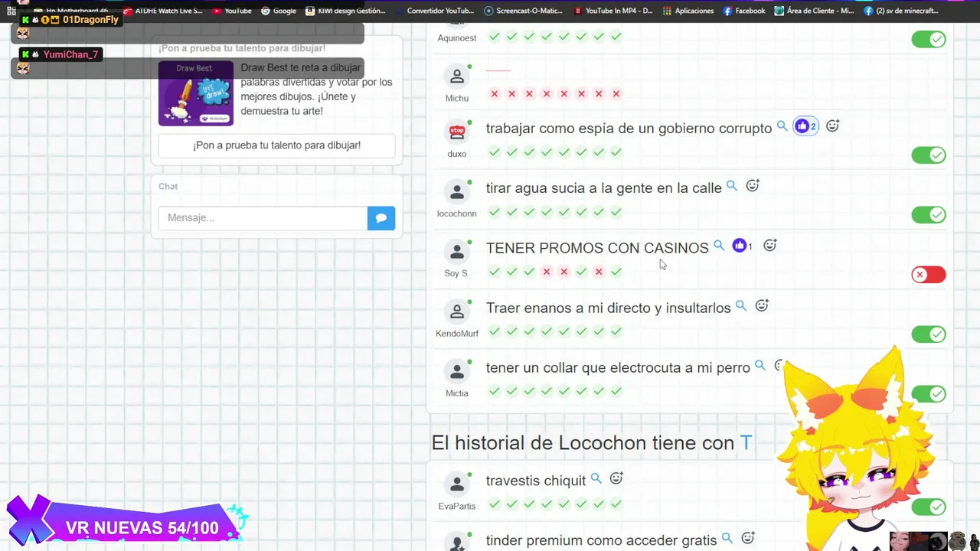Toggle red rejected switch for CASINOS answer

pyautogui.click(x=929, y=275)
